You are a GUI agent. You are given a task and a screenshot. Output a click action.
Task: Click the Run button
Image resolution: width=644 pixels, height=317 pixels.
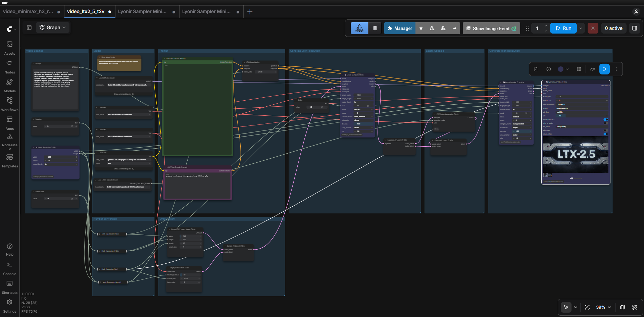[563, 28]
